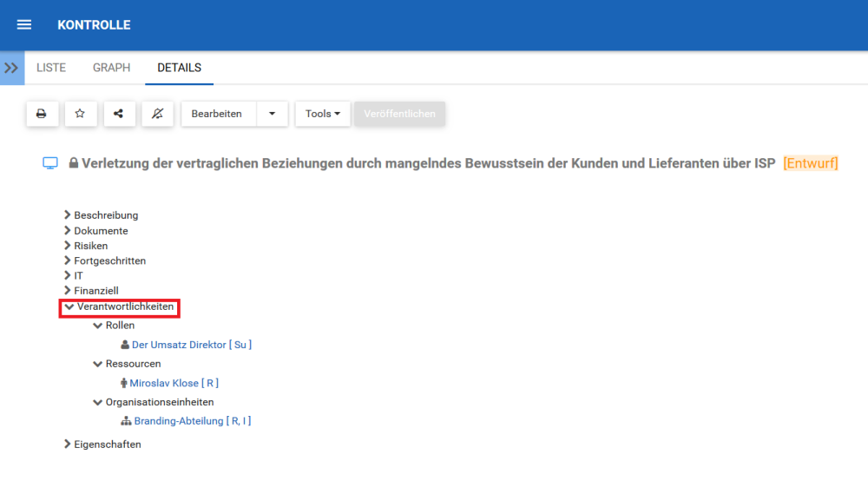This screenshot has height=481, width=868.
Task: Click the monitor icon beside the title
Action: tap(50, 163)
